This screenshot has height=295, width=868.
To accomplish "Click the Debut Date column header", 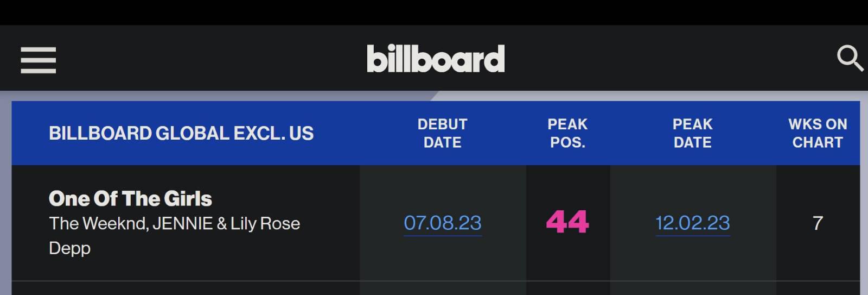I will (x=442, y=133).
